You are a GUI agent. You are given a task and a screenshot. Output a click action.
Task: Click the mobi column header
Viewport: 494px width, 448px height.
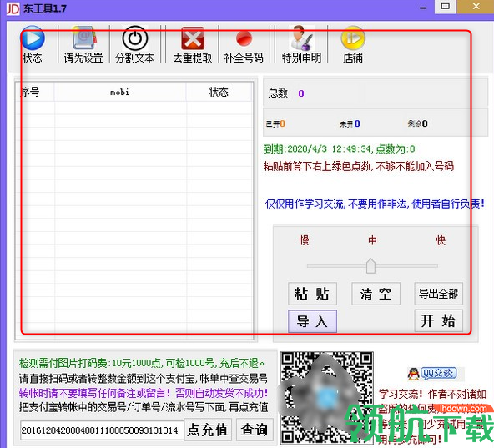[x=120, y=92]
